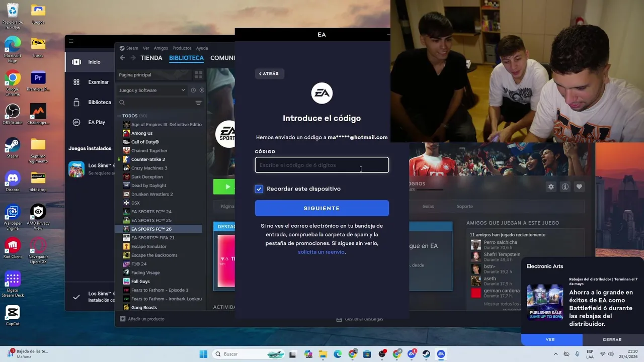Image resolution: width=644 pixels, height=362 pixels.
Task: Open the Premiere Pro desktop icon
Action: (x=38, y=80)
